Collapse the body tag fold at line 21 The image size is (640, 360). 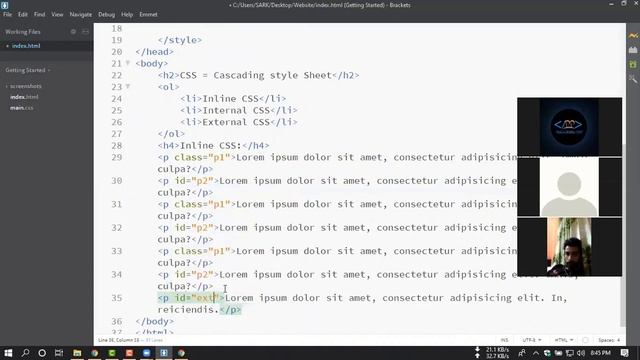128,63
